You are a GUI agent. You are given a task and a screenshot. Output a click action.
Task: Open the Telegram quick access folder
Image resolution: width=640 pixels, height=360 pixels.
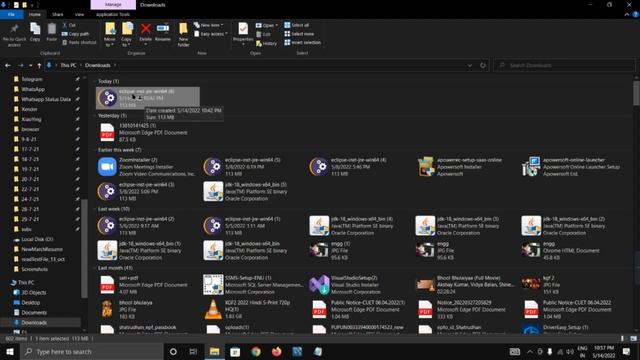click(32, 79)
